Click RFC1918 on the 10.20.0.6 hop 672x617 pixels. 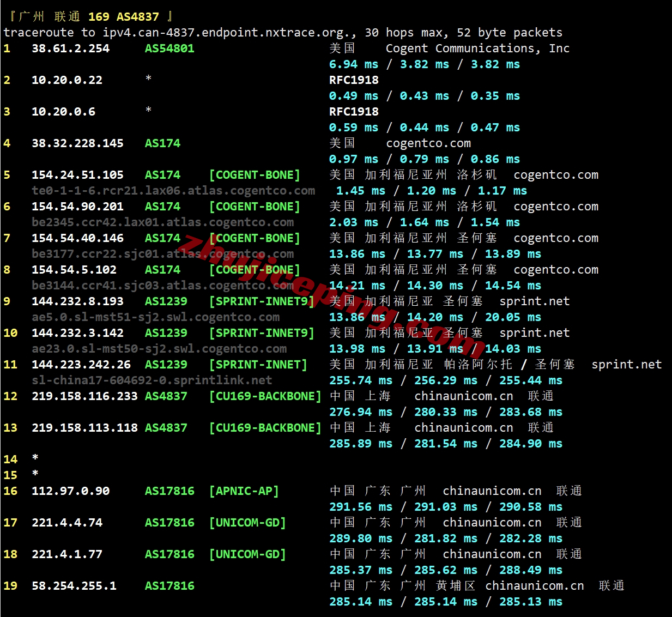click(x=354, y=112)
